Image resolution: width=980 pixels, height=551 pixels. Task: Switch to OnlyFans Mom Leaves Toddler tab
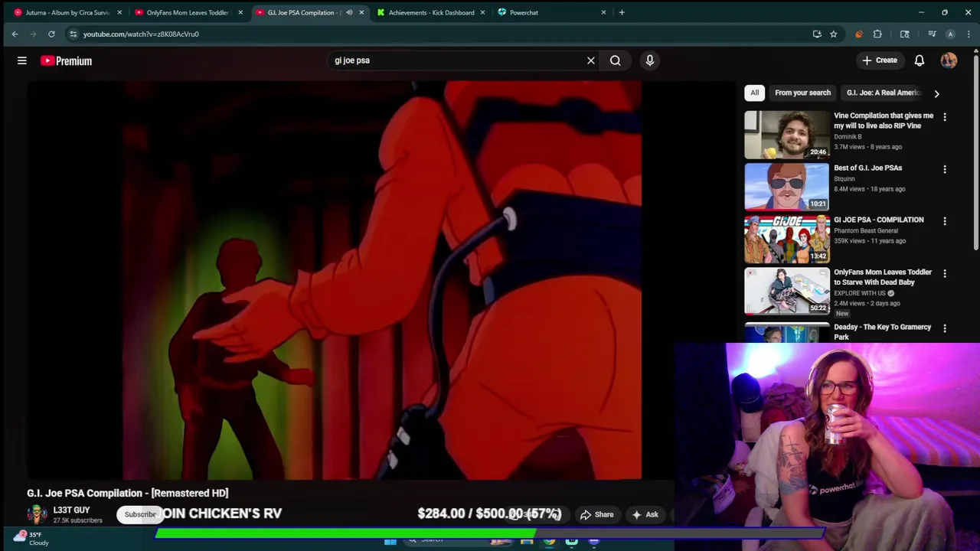(188, 12)
